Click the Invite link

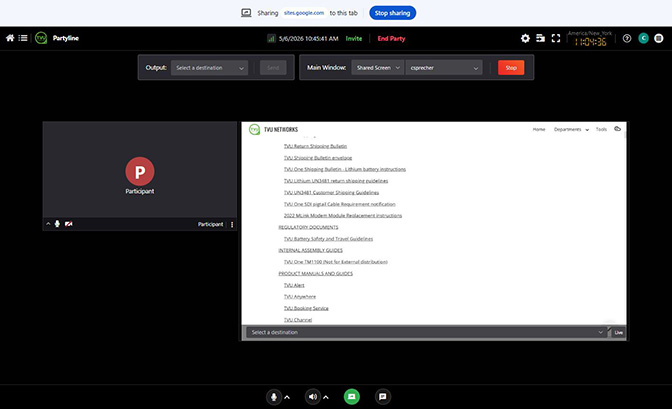(x=354, y=39)
